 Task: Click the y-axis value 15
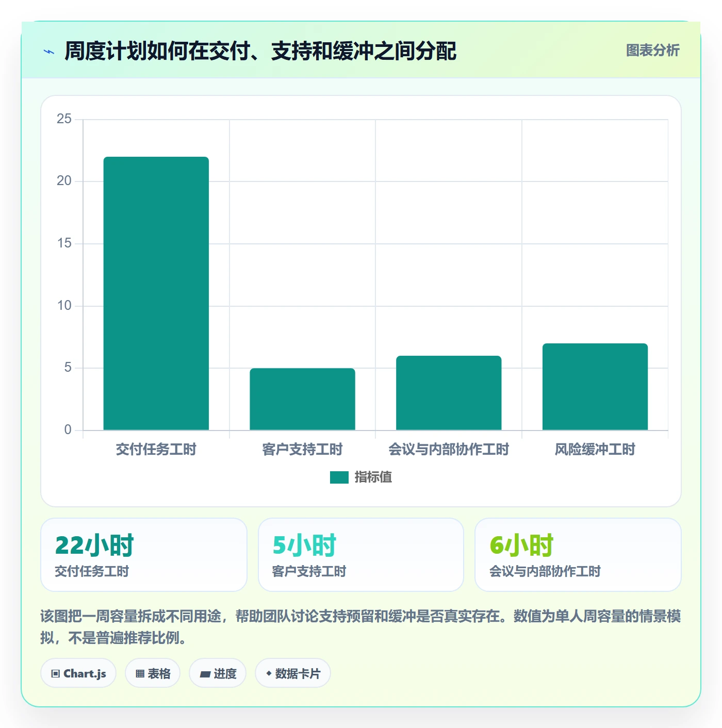(x=64, y=243)
